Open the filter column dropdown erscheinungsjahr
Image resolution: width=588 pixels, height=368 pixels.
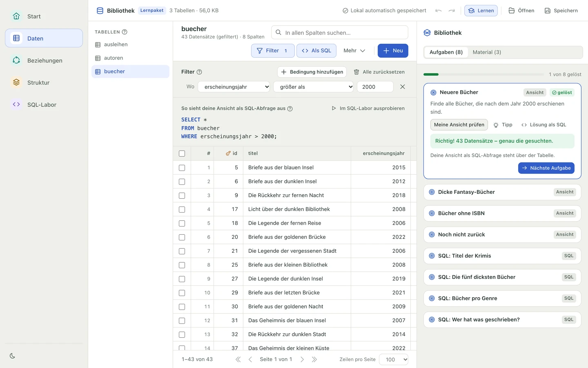click(234, 87)
